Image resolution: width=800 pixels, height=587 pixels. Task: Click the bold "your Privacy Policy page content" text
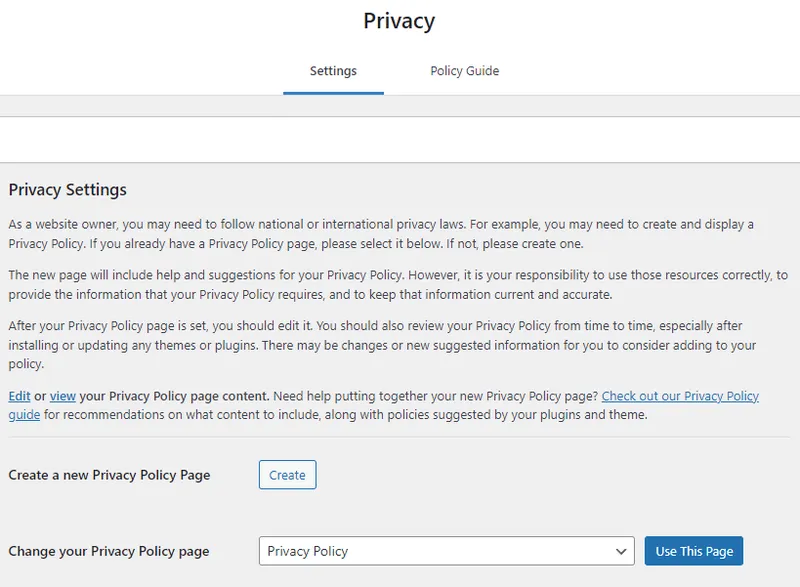point(174,396)
